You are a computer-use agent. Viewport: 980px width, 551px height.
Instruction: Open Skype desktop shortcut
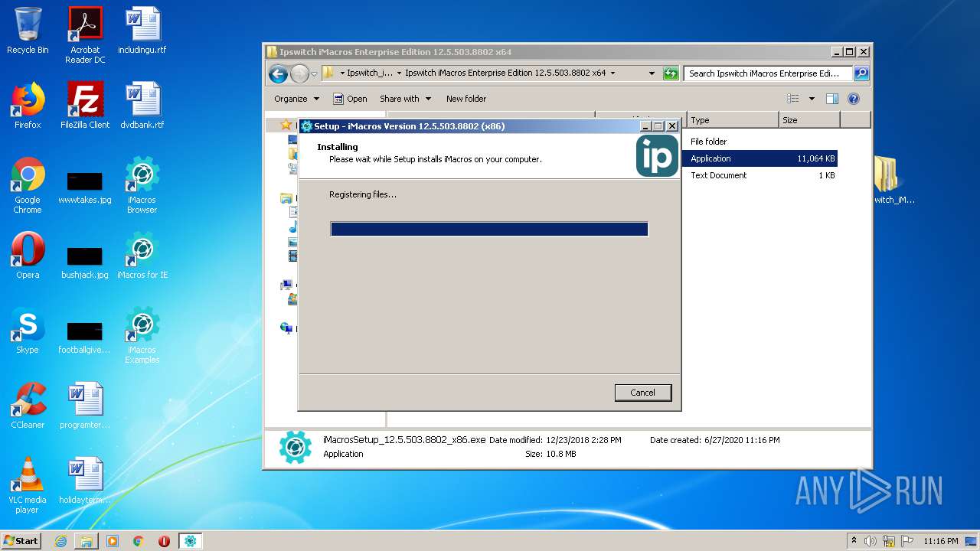[28, 331]
